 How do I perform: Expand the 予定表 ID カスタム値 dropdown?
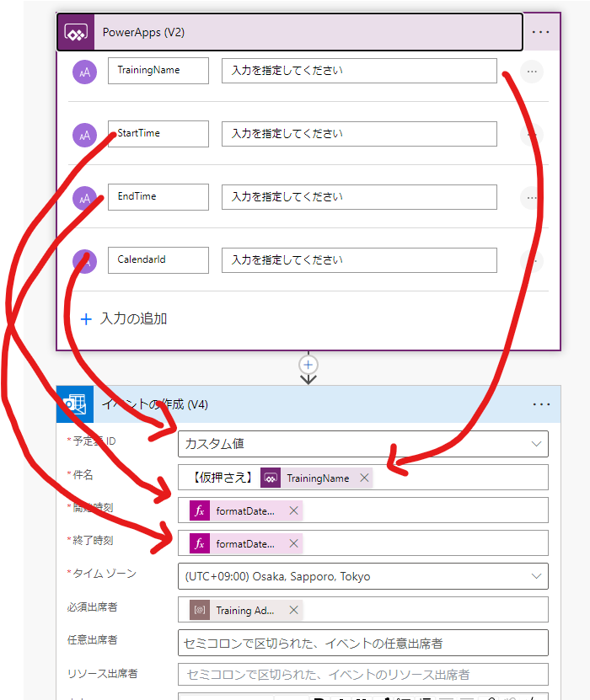click(x=536, y=444)
